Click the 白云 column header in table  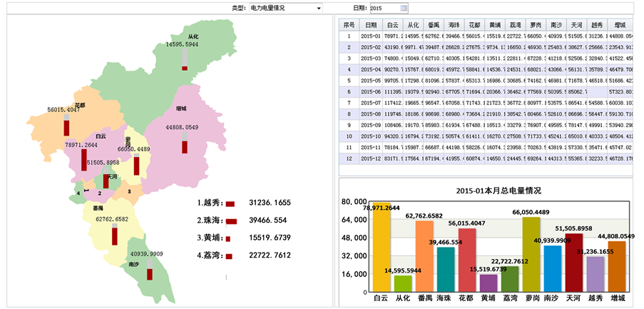[x=392, y=24]
